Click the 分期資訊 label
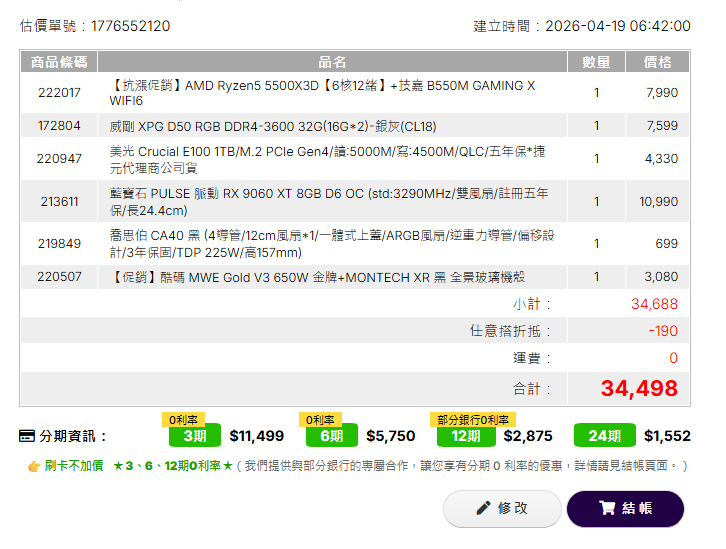Screen dimensions: 726x549 coord(73,436)
